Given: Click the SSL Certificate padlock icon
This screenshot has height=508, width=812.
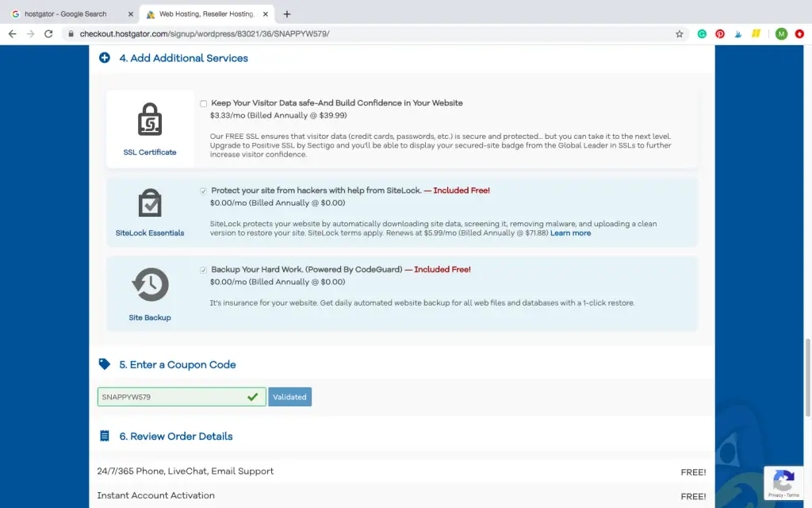Looking at the screenshot, I should [150, 119].
